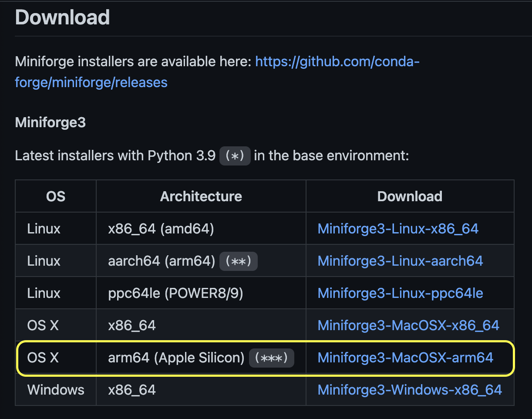Click the Download column header in table
Screen dimensions: 532x419
coord(410,196)
